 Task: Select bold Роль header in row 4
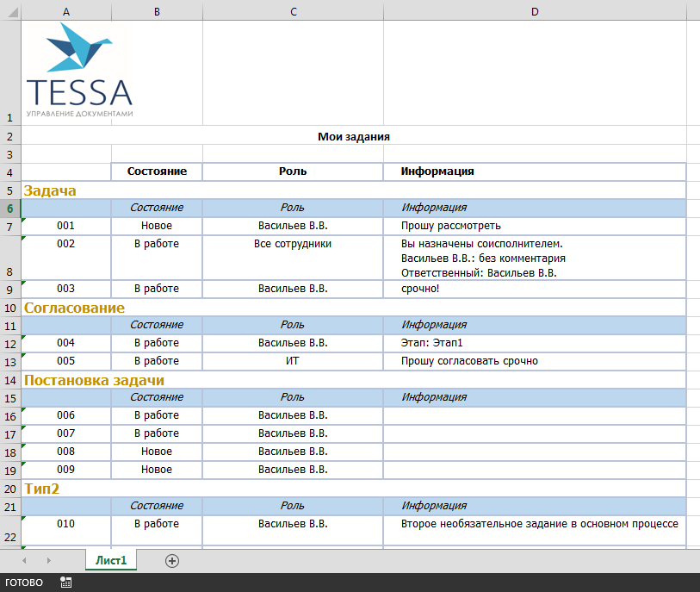pos(293,171)
